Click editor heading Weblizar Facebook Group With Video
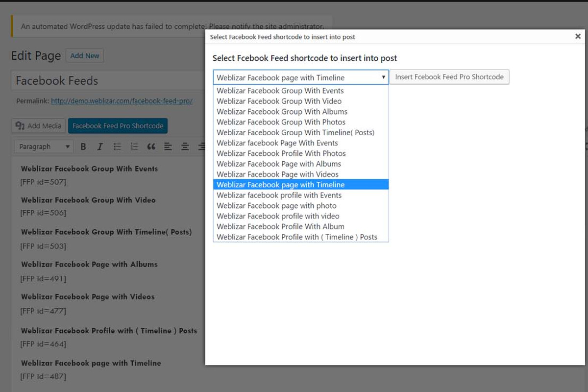This screenshot has height=392, width=588. (88, 200)
